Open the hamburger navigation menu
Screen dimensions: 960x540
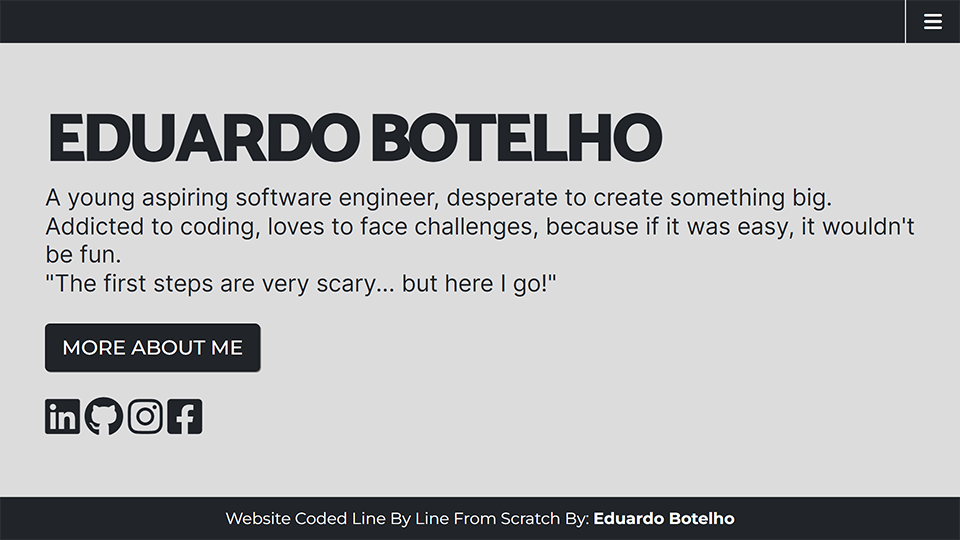[x=932, y=21]
